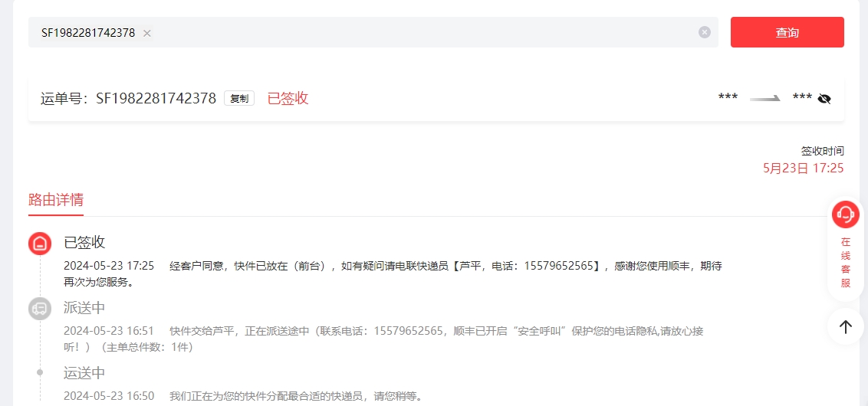Screen dimensions: 868x406
Task: Copy the waybill number with 复制 button
Action: click(239, 99)
